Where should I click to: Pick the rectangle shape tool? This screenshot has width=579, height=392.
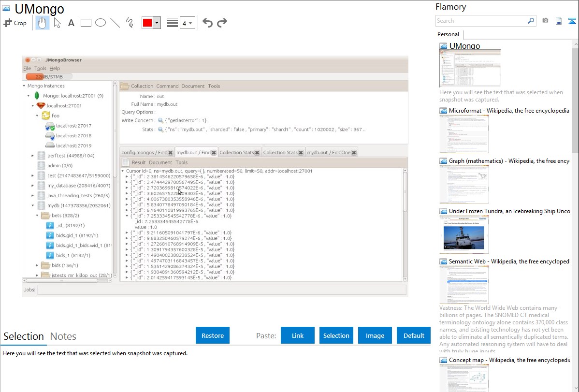click(86, 23)
